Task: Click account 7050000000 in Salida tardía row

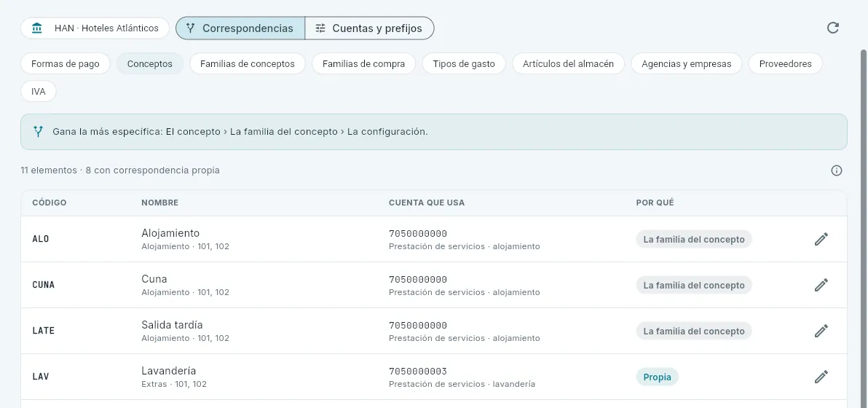Action: 418,325
